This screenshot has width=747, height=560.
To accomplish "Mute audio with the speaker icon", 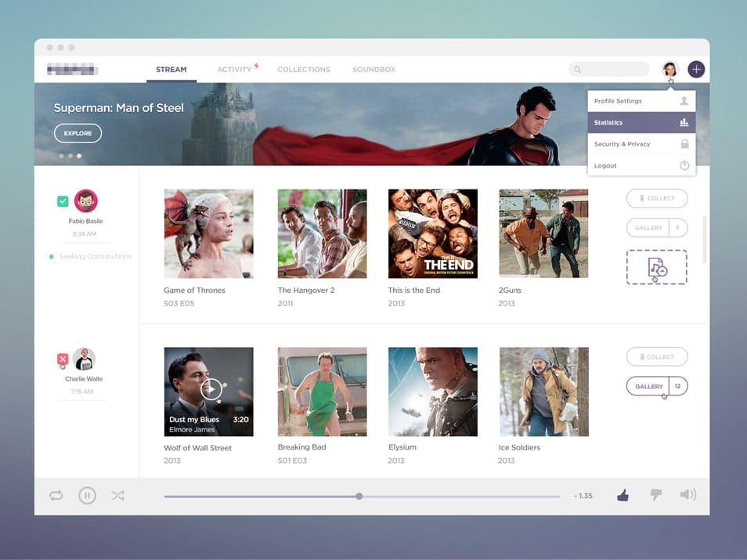I will 687,495.
